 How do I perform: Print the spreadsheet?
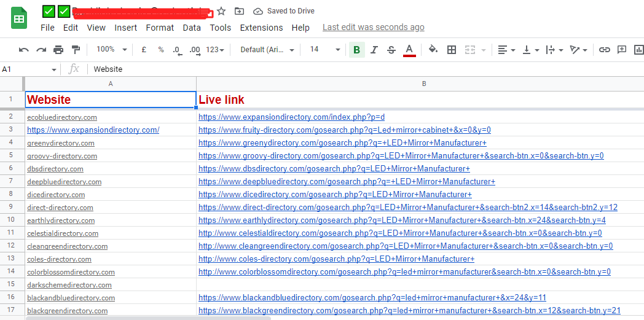58,50
